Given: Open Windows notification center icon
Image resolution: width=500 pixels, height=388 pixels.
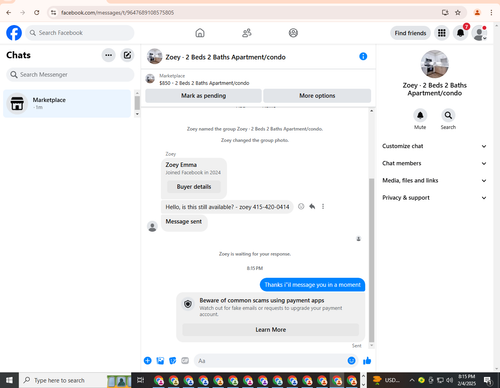Looking at the screenshot, I should coord(488,380).
